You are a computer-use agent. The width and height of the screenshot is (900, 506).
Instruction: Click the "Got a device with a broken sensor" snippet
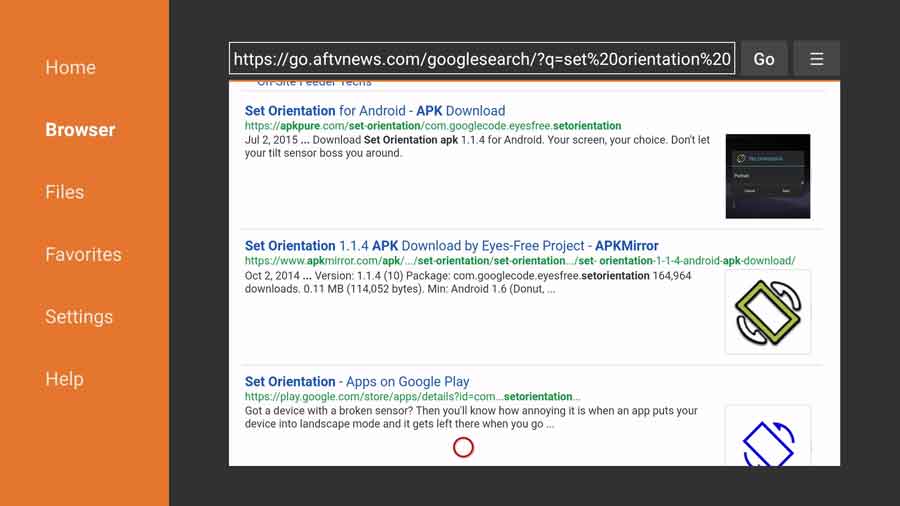coord(471,418)
